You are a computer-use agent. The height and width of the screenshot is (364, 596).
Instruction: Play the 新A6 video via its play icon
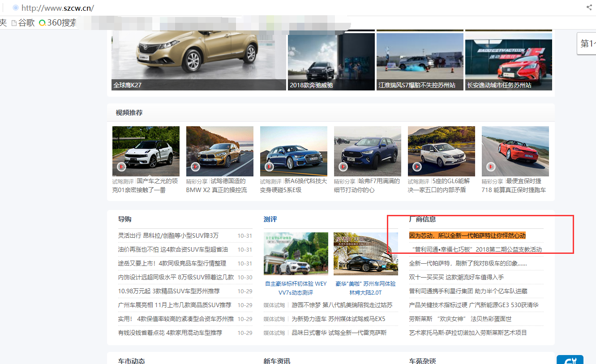point(269,167)
